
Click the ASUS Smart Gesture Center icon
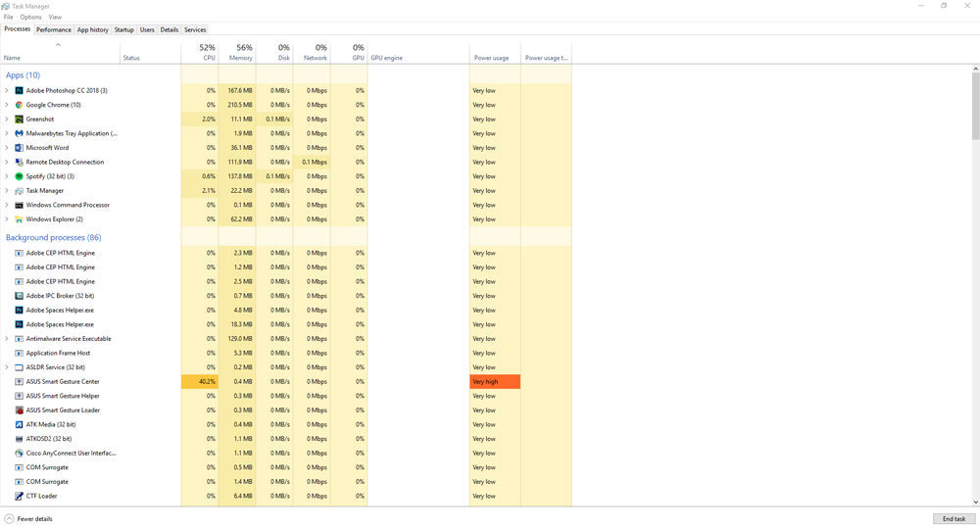19,382
